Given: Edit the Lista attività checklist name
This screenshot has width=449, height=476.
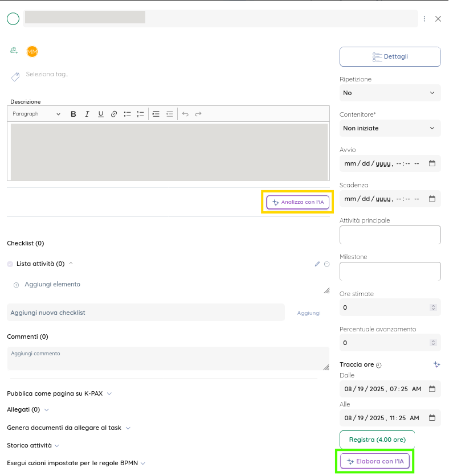Looking at the screenshot, I should tap(317, 264).
